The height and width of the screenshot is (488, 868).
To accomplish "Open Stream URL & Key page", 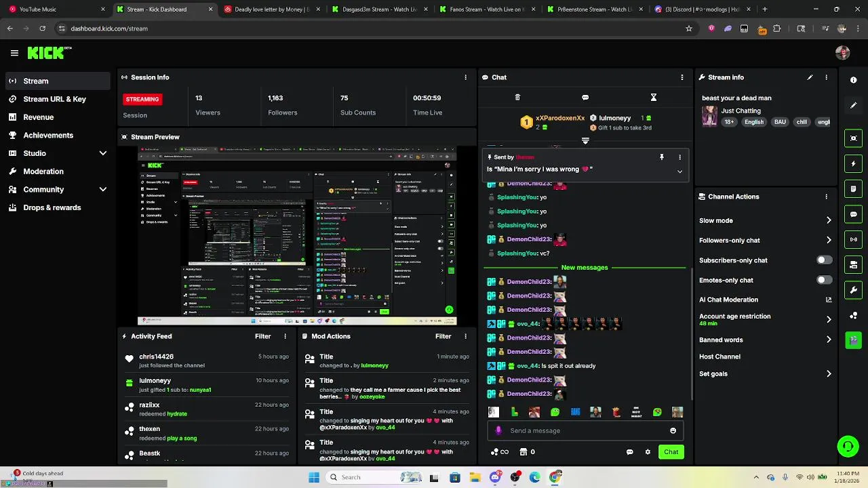I will 57,99.
